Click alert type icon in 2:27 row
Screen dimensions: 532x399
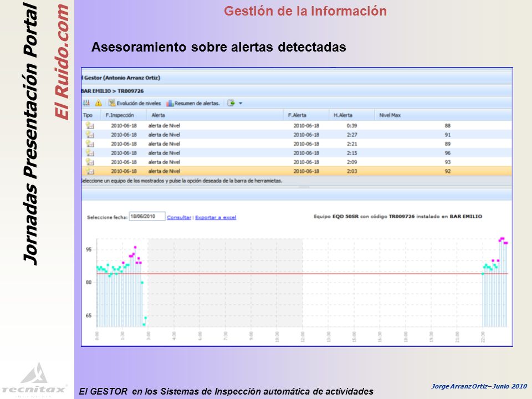[x=90, y=134]
